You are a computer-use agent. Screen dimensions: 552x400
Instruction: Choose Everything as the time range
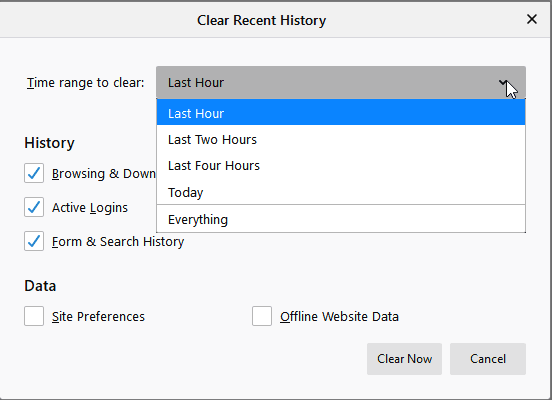(341, 219)
